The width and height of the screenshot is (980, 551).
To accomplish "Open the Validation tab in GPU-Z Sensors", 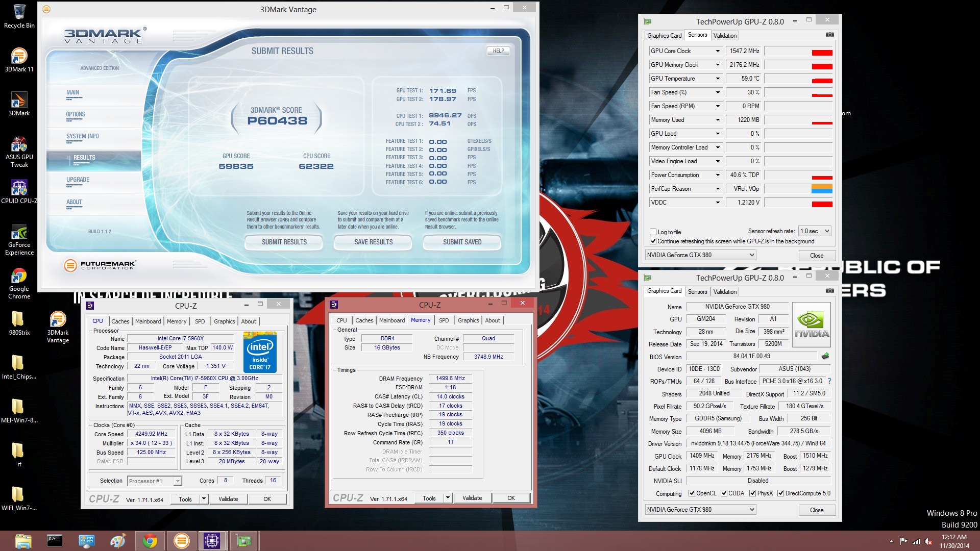I will tap(725, 35).
